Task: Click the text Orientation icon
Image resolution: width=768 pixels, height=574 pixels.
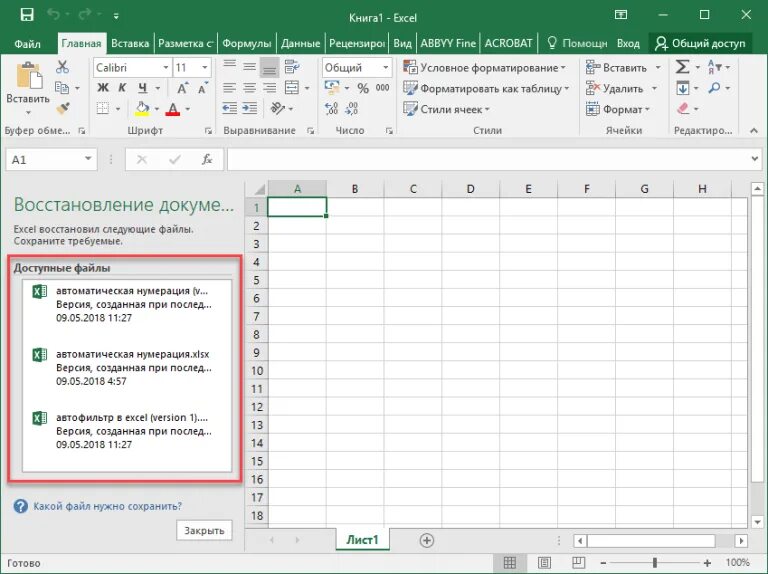Action: pos(278,108)
